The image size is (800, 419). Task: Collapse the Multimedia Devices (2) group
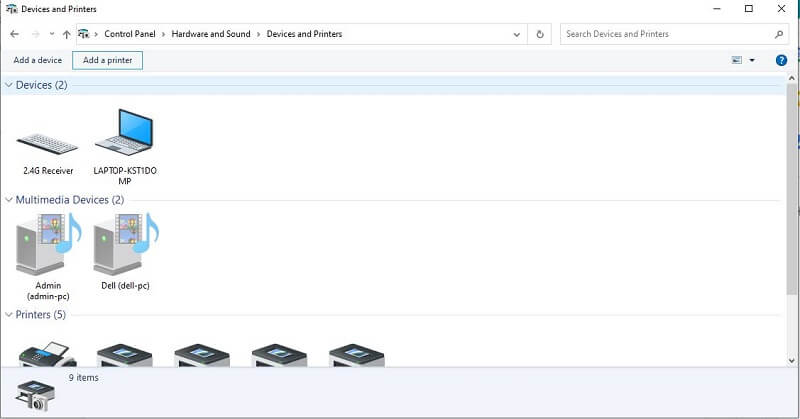tap(9, 200)
